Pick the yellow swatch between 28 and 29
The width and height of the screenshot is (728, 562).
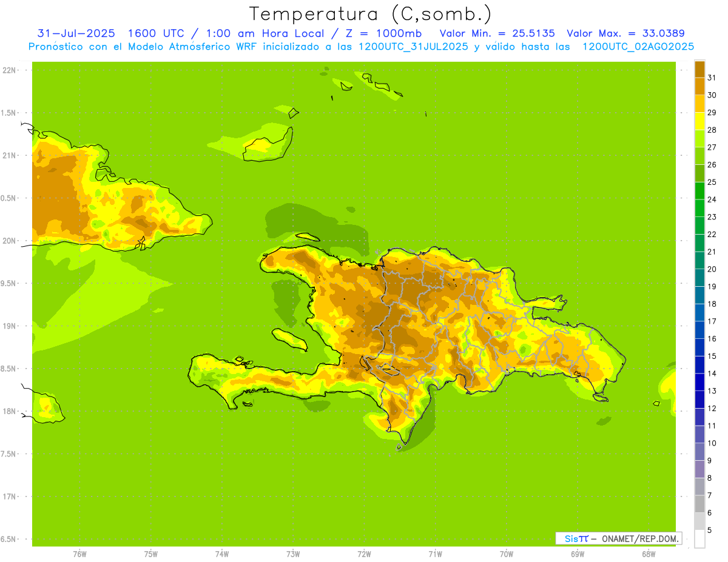pos(699,121)
